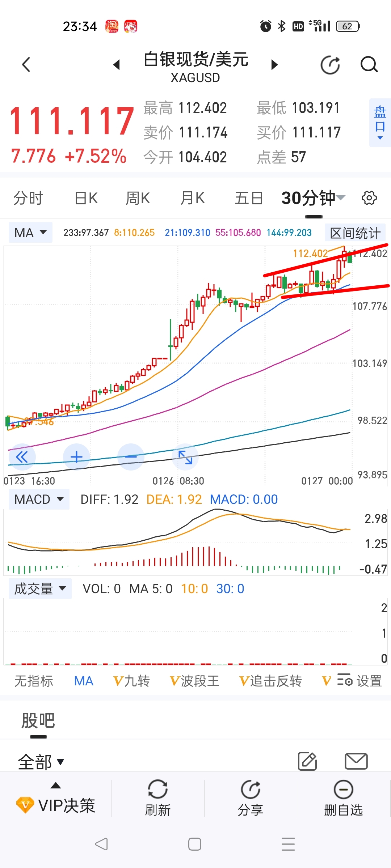The height and width of the screenshot is (868, 391).
Task: Tap 区间统计 button
Action: coord(355,233)
